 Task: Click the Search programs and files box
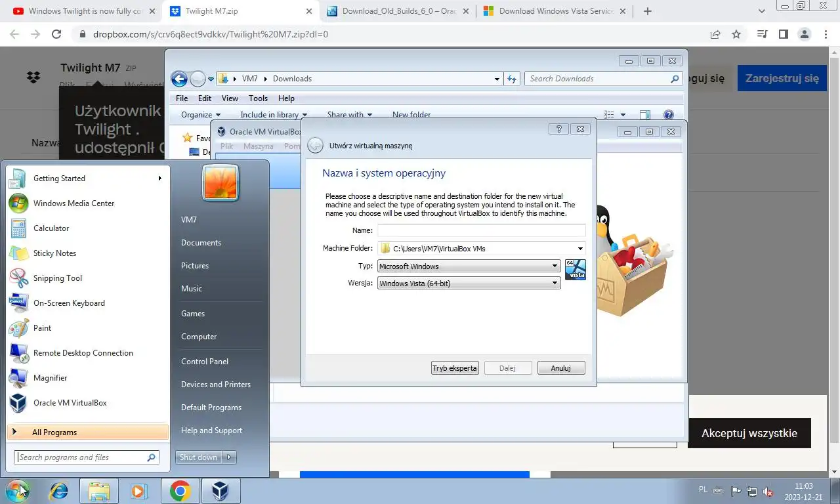coord(87,457)
